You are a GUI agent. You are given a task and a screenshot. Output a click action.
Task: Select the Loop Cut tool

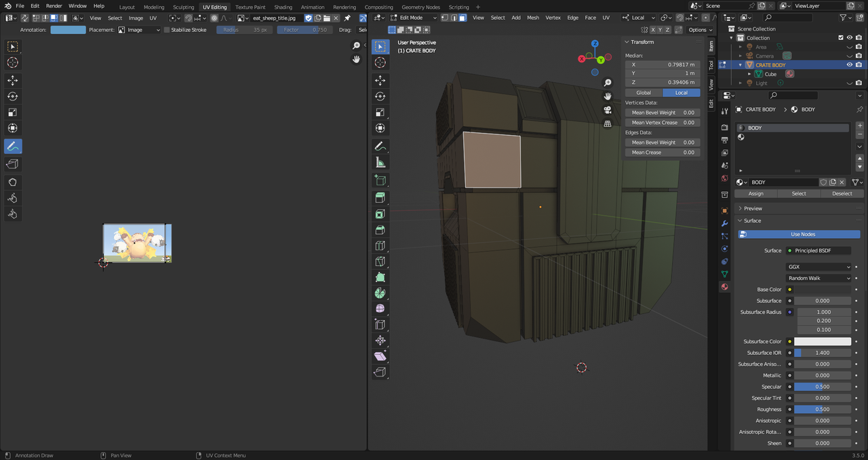[x=380, y=246]
